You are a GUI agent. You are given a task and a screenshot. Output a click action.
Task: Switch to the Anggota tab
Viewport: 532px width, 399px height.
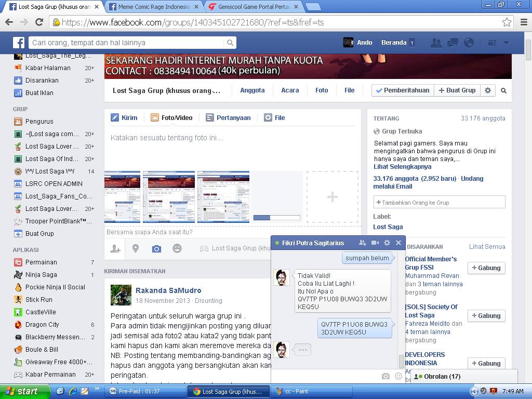[x=252, y=90]
